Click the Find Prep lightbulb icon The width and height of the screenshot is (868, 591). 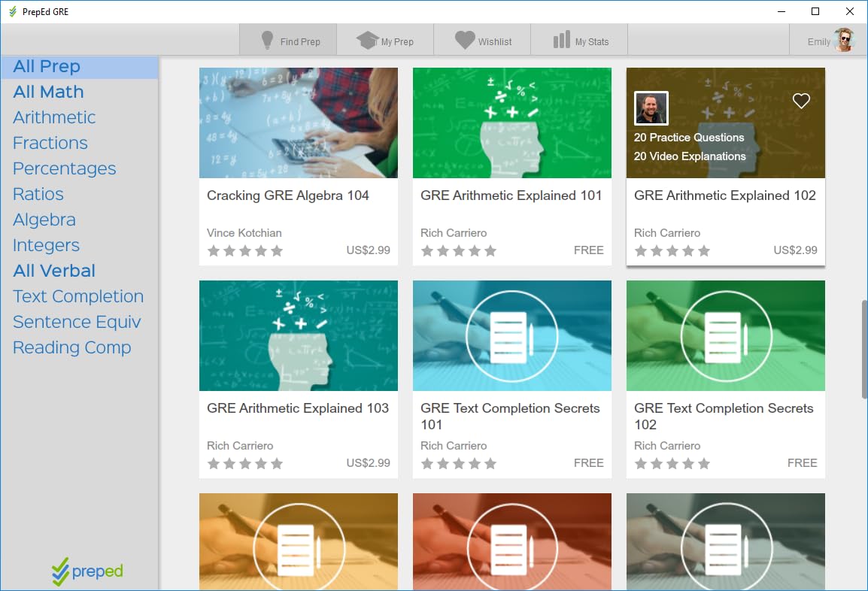point(266,41)
